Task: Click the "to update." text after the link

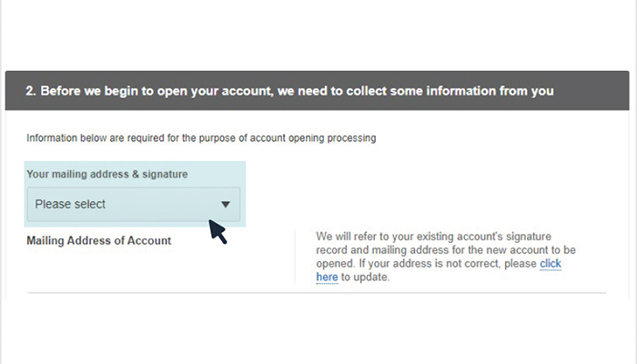Action: pyautogui.click(x=365, y=277)
